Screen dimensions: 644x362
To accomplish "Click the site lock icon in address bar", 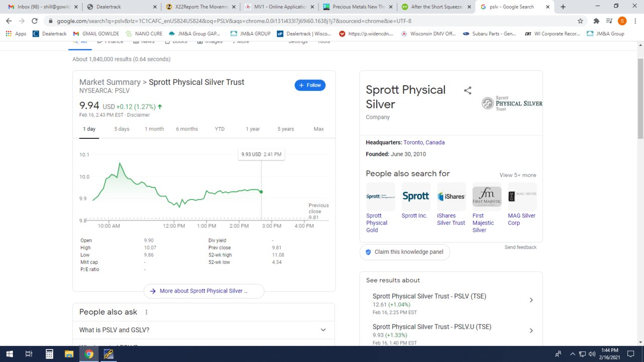I will (x=50, y=21).
